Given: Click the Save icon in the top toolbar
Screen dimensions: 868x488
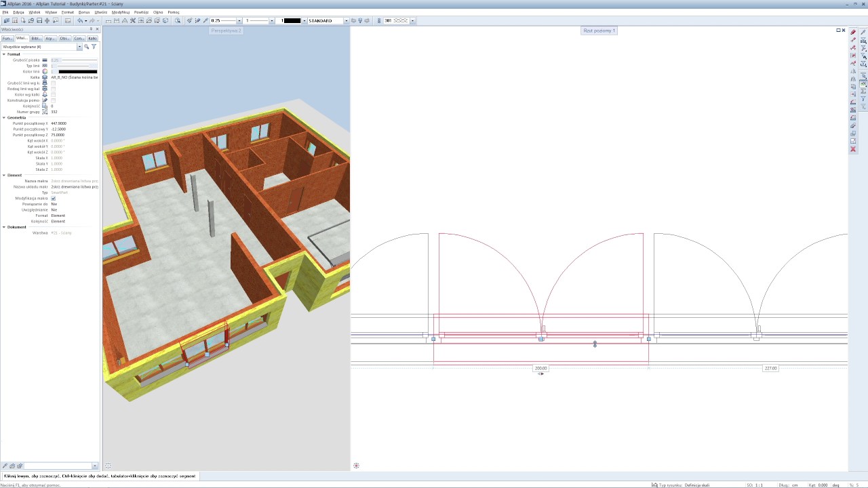Looking at the screenshot, I should point(39,21).
